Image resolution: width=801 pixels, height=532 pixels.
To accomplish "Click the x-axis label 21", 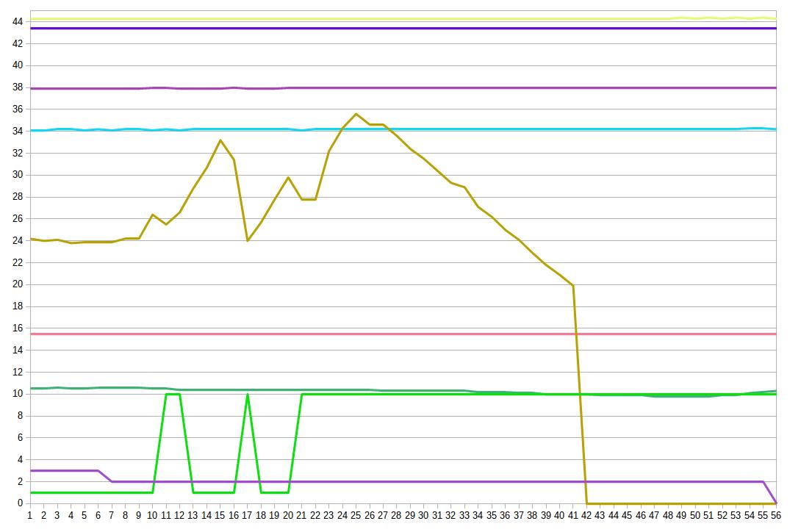I will [x=301, y=516].
